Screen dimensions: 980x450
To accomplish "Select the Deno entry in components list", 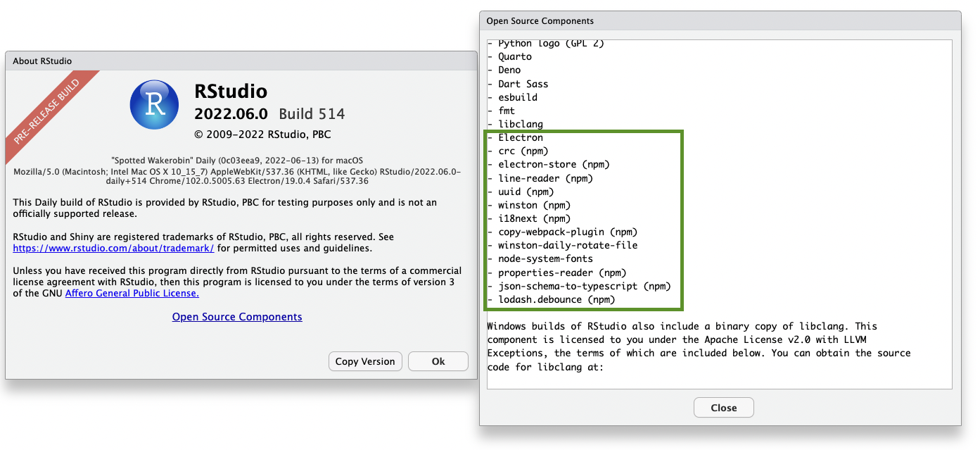I will tap(509, 70).
